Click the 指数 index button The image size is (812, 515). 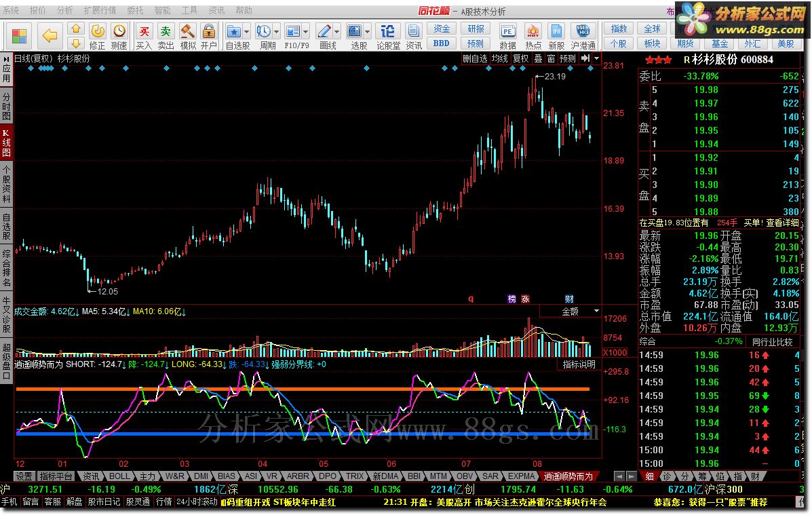click(619, 28)
